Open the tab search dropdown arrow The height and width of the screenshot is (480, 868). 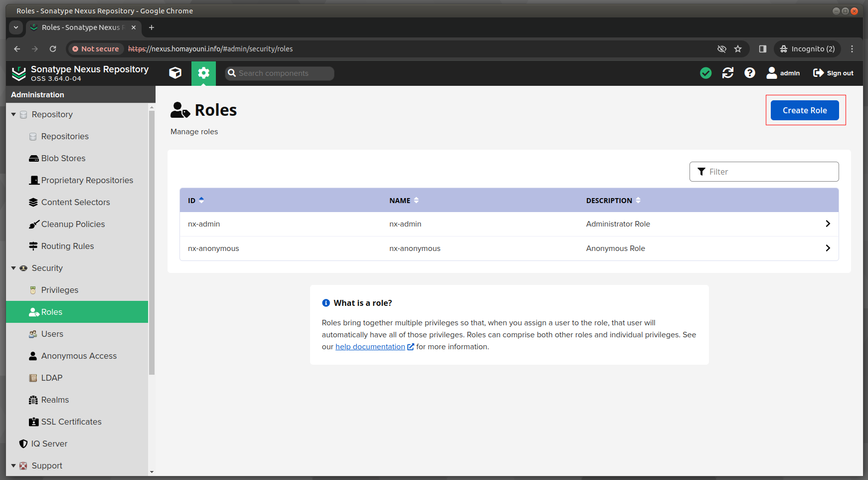pos(16,27)
